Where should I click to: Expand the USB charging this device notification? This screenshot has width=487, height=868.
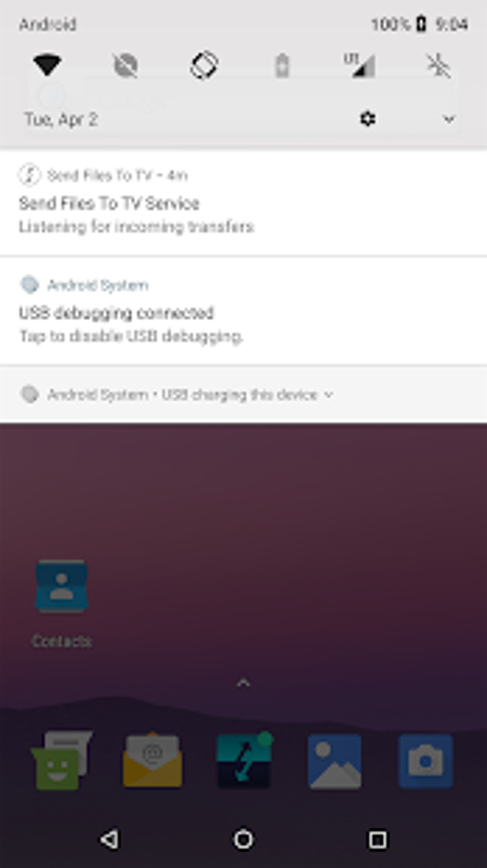(x=243, y=394)
